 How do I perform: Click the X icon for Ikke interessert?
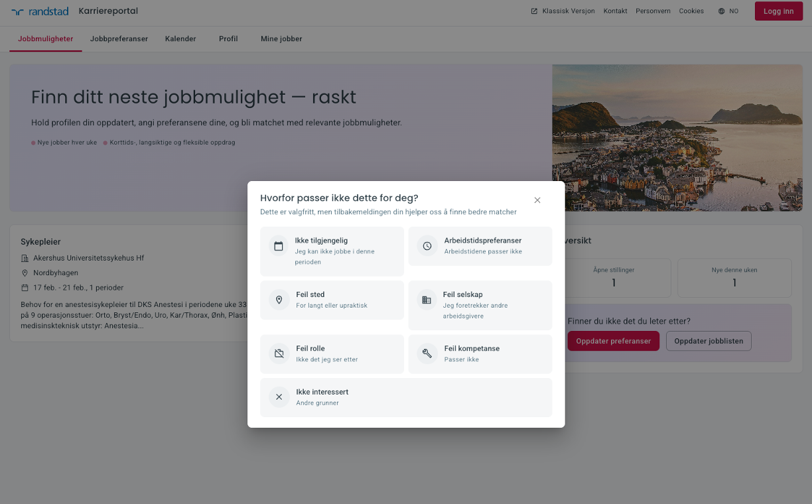point(279,397)
